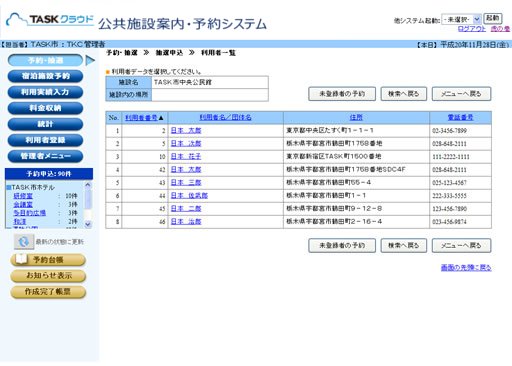This screenshot has width=512, height=366.
Task: Open the 利用者登録 menu
Action: (45, 140)
